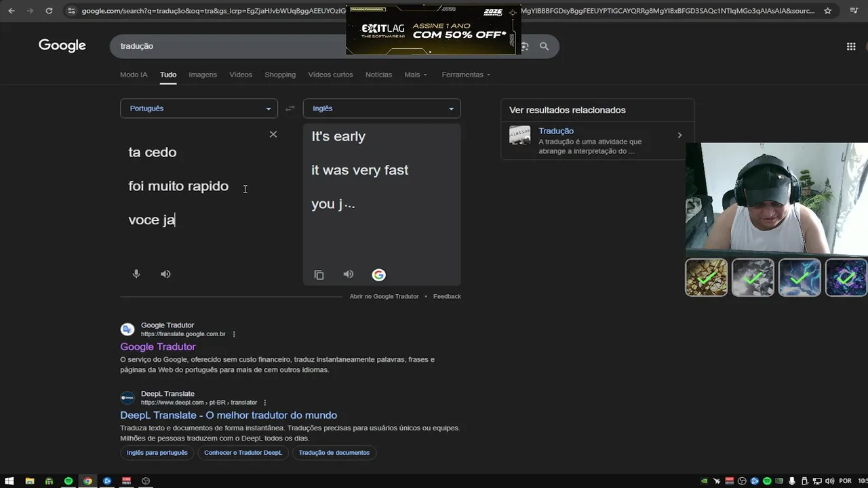Swap the translation languages
Screen dimensions: 868x488
point(290,108)
